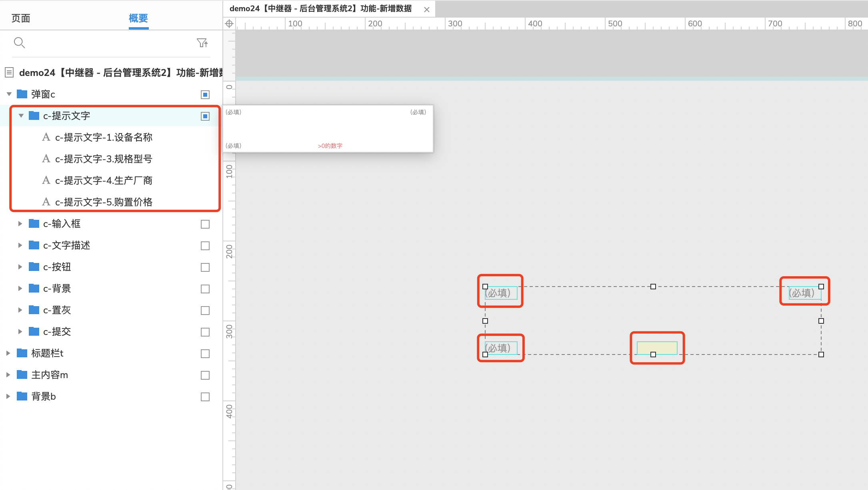Click text widget icon of c-提示文字-4.生产厂商
Screen dimensions: 868x490
click(x=46, y=180)
